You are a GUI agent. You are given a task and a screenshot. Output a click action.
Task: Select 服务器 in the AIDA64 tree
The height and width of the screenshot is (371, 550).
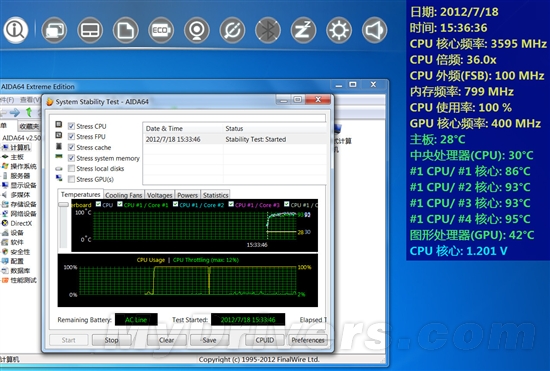coord(20,176)
